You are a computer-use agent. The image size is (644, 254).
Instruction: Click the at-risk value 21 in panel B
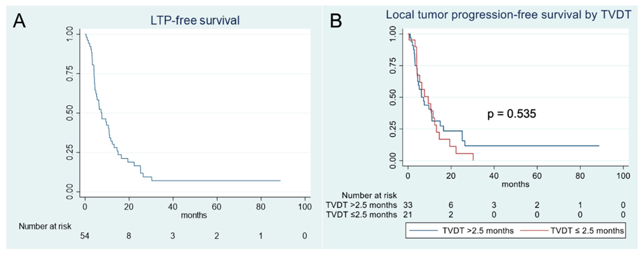point(407,215)
